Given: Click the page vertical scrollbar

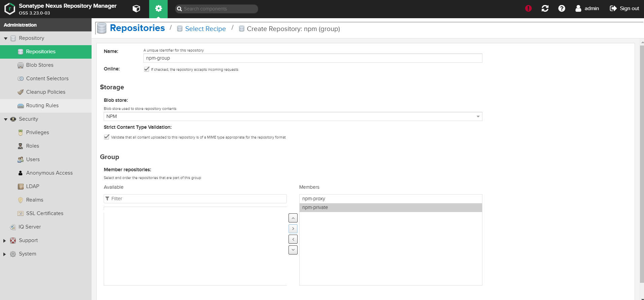Looking at the screenshot, I should tap(642, 162).
